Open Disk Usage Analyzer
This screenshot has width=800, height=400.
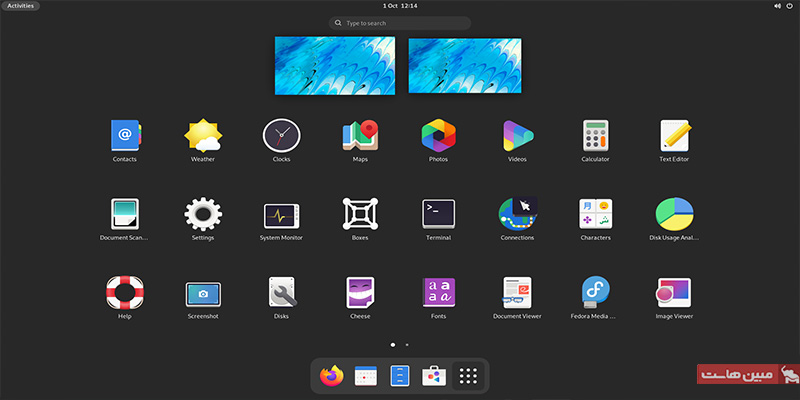pos(674,213)
